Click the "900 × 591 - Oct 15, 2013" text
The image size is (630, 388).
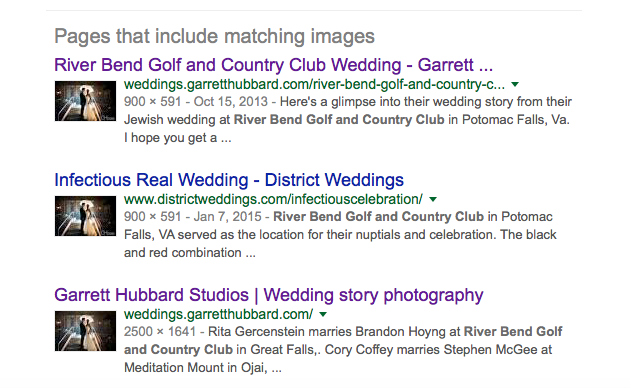[196, 102]
